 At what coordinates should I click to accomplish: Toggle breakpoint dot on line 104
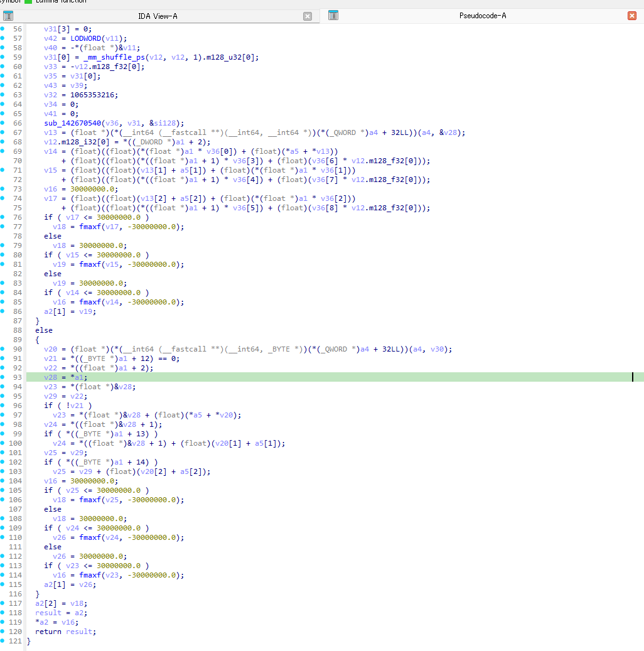(x=3, y=481)
